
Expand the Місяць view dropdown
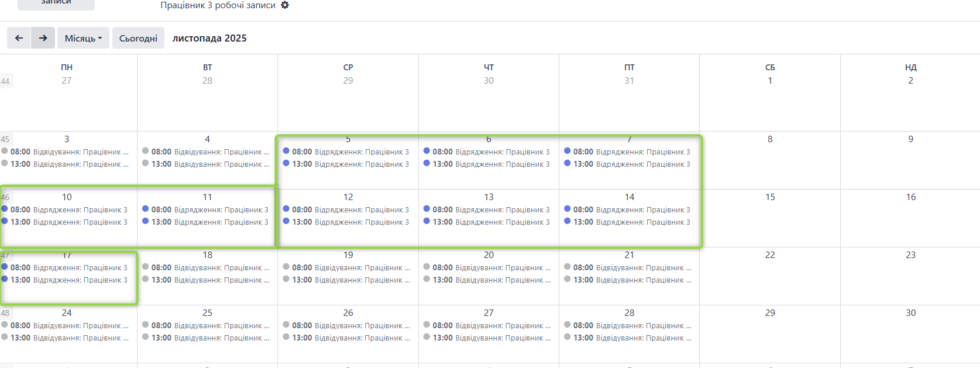[x=83, y=38]
